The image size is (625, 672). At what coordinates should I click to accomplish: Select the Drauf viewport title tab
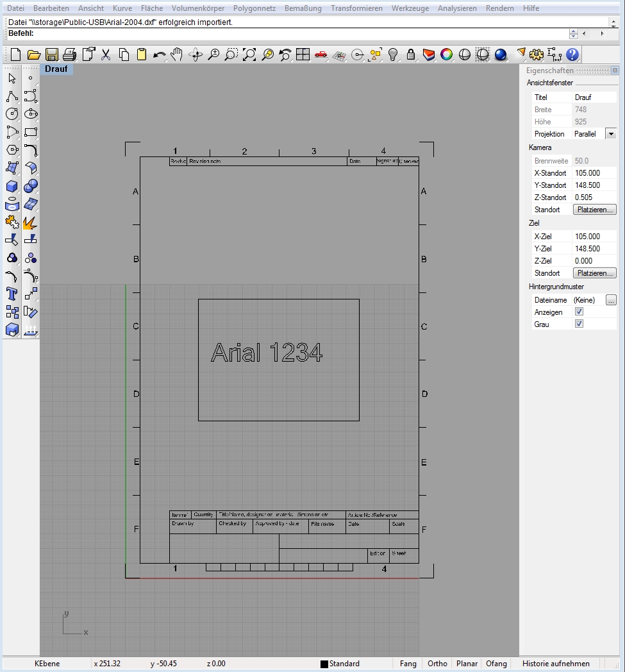tap(56, 69)
